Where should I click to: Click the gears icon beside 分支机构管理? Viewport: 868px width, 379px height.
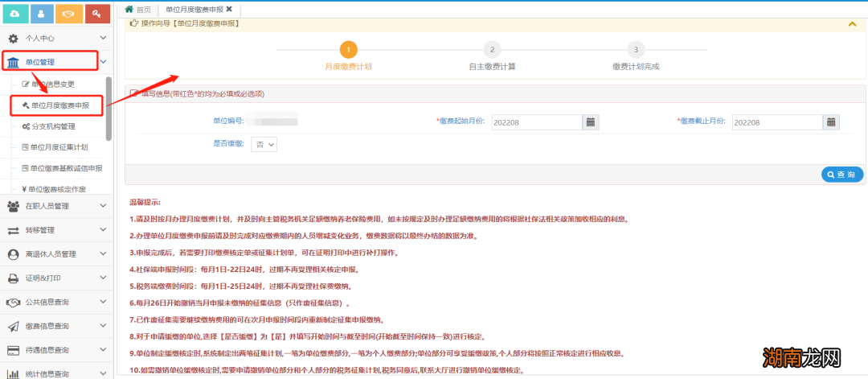point(26,126)
